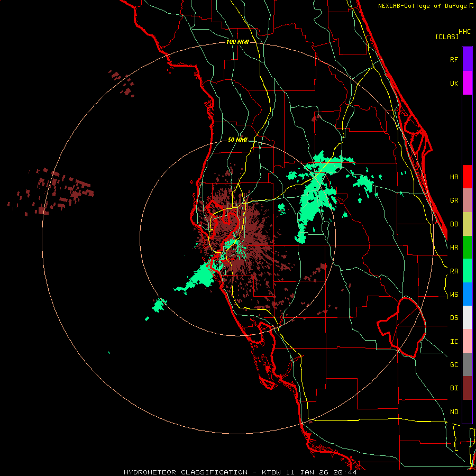Click the [CLAS] label above legend
Image resolution: width=476 pixels, height=476 pixels.
(x=447, y=36)
